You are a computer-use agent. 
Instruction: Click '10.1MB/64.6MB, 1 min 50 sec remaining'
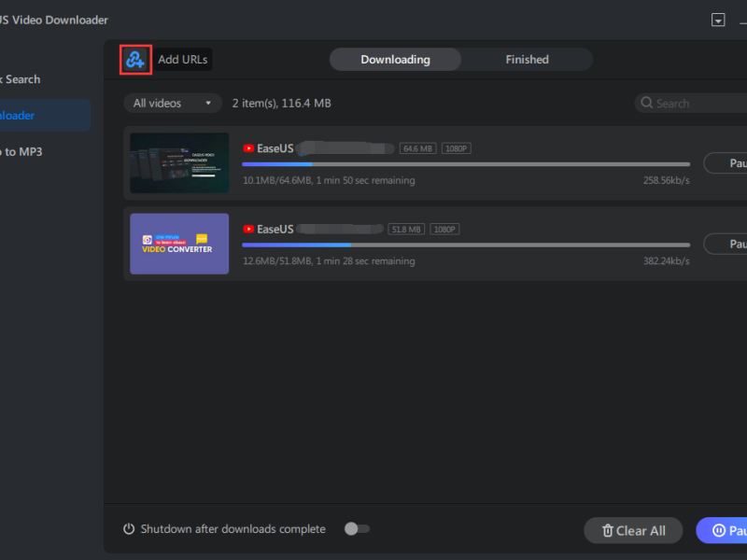point(329,180)
